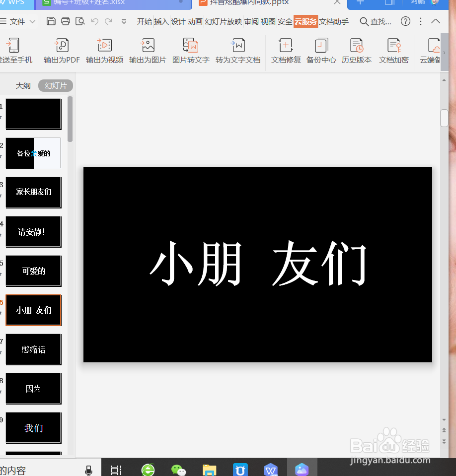Launch 转为文字文档 conversion
The height and width of the screenshot is (476, 456).
237,50
